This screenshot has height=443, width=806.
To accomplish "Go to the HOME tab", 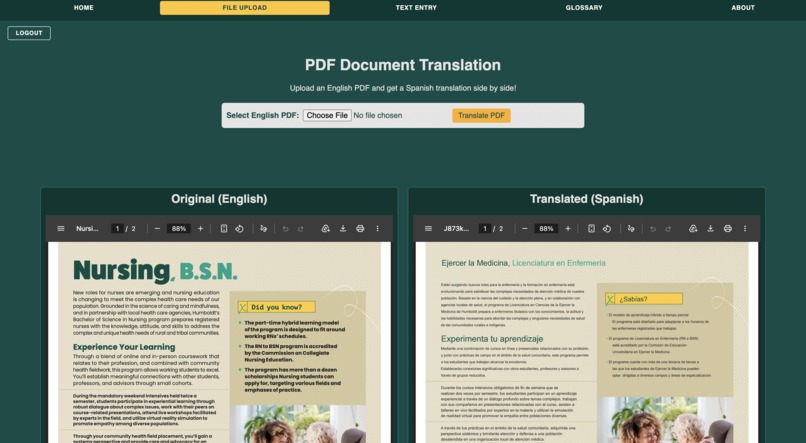I will pyautogui.click(x=83, y=8).
